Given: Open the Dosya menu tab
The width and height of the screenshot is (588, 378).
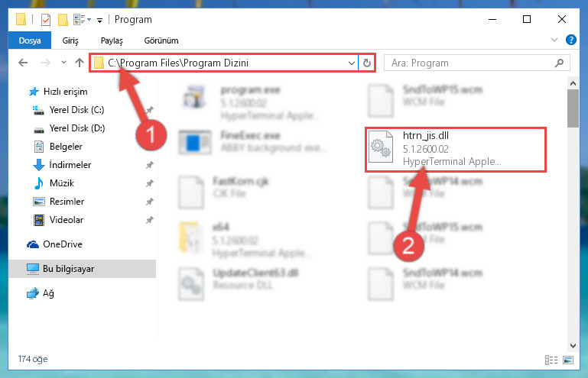Looking at the screenshot, I should click(30, 40).
